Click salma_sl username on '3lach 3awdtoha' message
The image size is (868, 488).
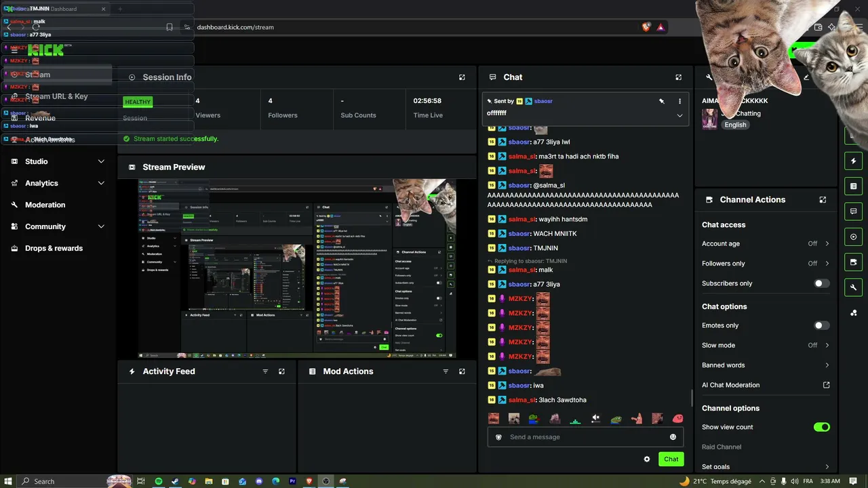(521, 400)
